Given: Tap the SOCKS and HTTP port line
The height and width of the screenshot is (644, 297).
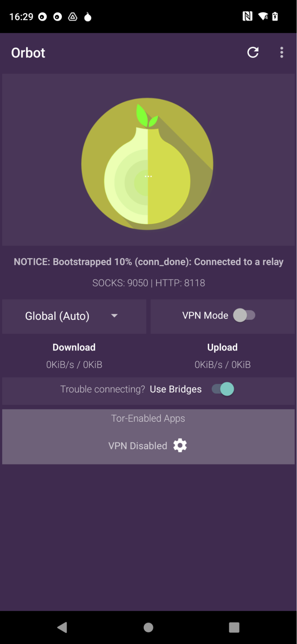Looking at the screenshot, I should point(148,283).
